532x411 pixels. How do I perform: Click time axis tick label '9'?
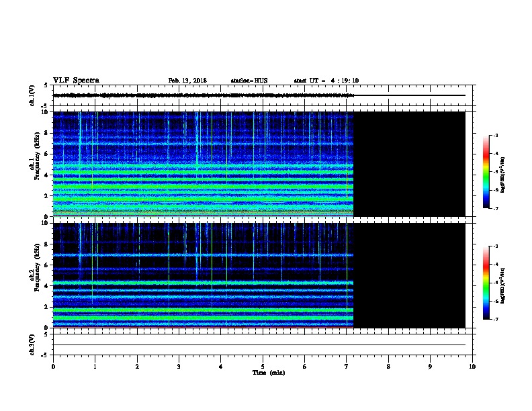coord(430,367)
